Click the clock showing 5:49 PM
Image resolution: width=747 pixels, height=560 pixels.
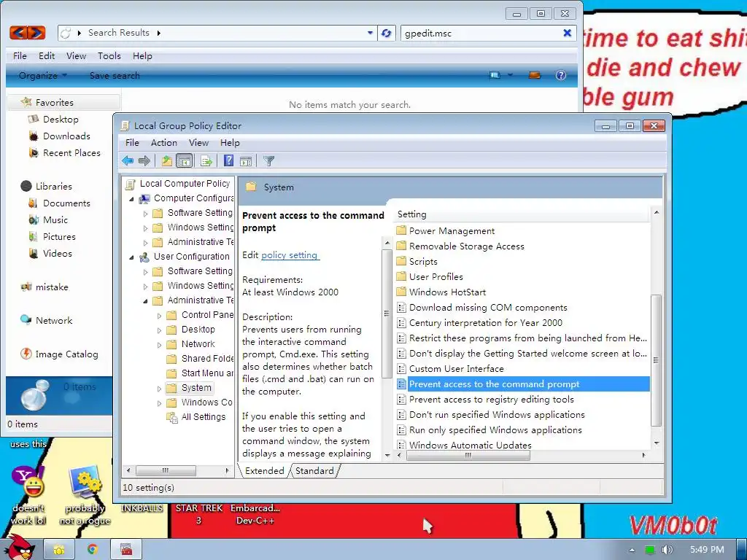(707, 550)
